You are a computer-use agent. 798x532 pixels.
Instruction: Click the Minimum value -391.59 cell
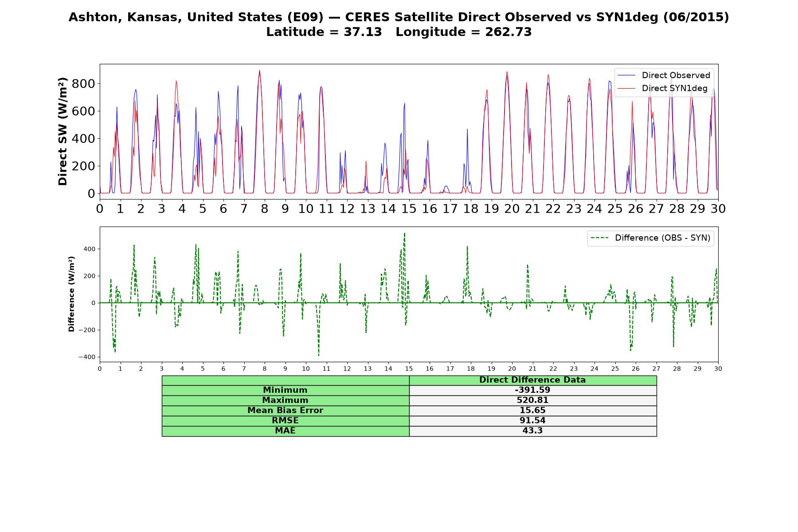(533, 390)
